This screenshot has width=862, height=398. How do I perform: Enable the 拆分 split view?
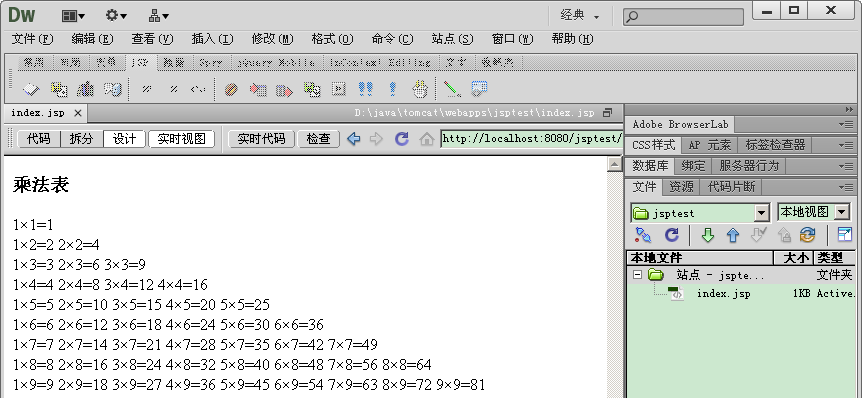click(x=81, y=139)
